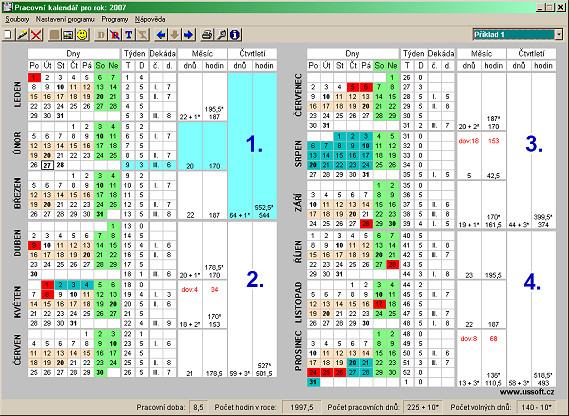Open the Nápověda menu

point(150,19)
